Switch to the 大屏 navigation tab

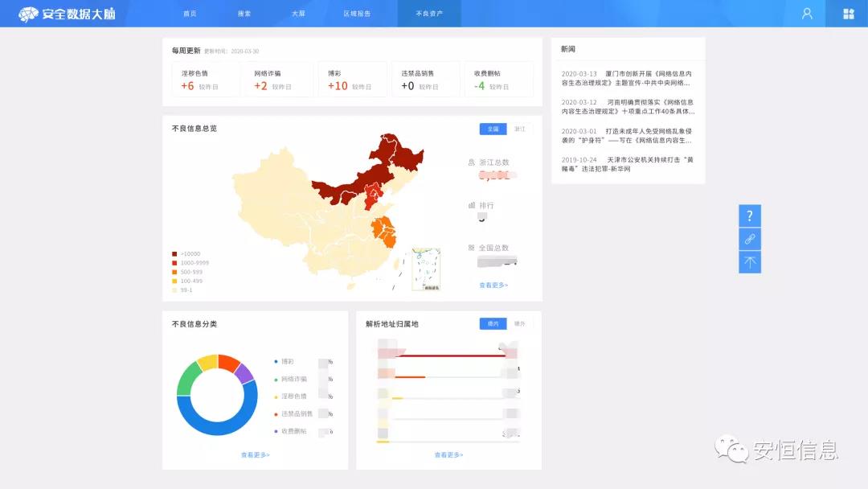pos(298,13)
